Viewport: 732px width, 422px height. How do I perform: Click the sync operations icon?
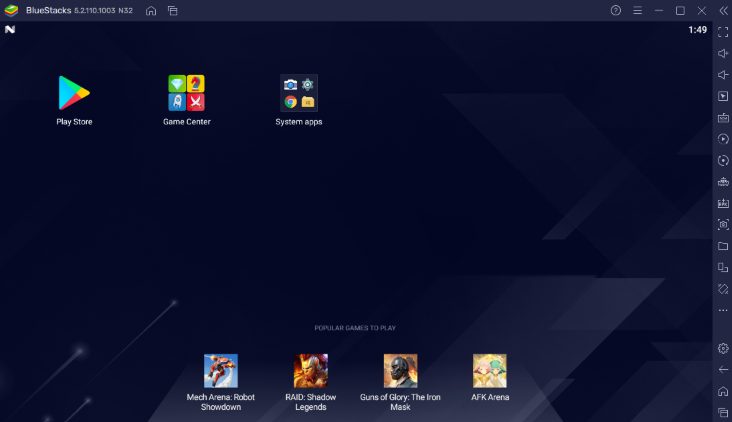[723, 139]
